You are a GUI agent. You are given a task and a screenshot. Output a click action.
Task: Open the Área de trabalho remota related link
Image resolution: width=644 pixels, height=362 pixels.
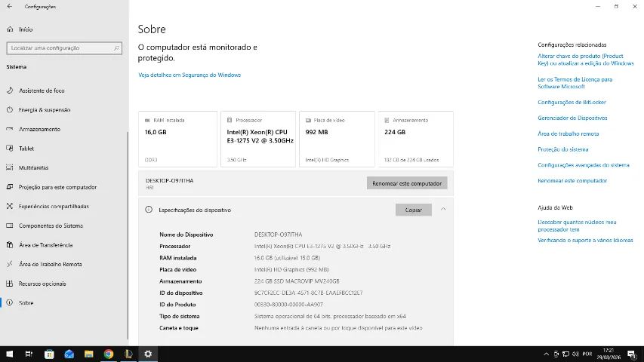pos(568,133)
